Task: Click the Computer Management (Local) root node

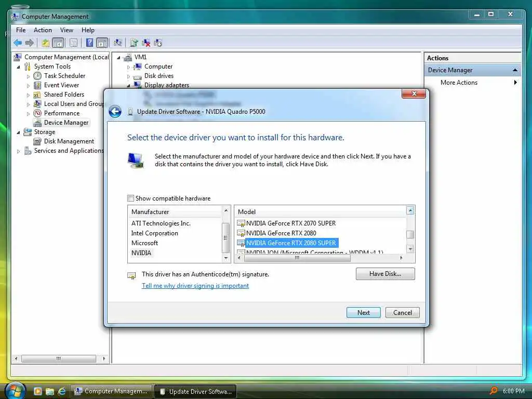Action: [x=66, y=57]
